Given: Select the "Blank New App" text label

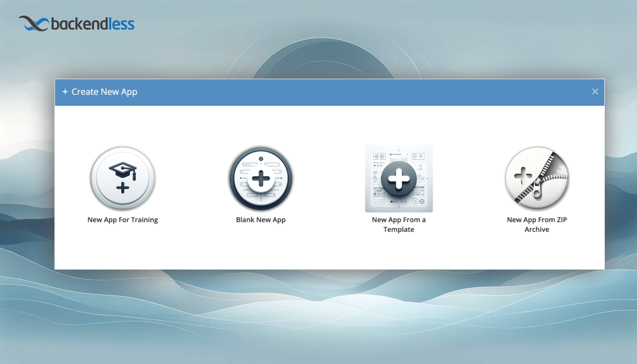Looking at the screenshot, I should click(261, 220).
